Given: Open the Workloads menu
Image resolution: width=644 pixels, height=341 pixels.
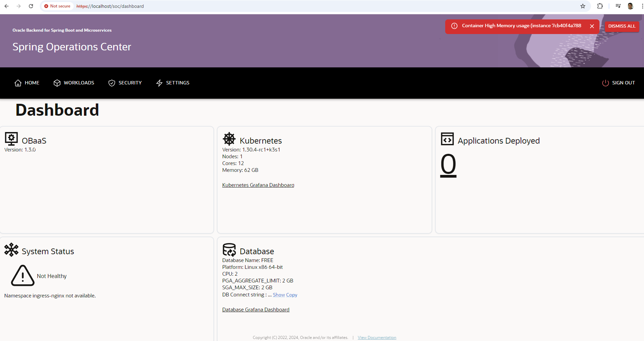Looking at the screenshot, I should [x=74, y=83].
